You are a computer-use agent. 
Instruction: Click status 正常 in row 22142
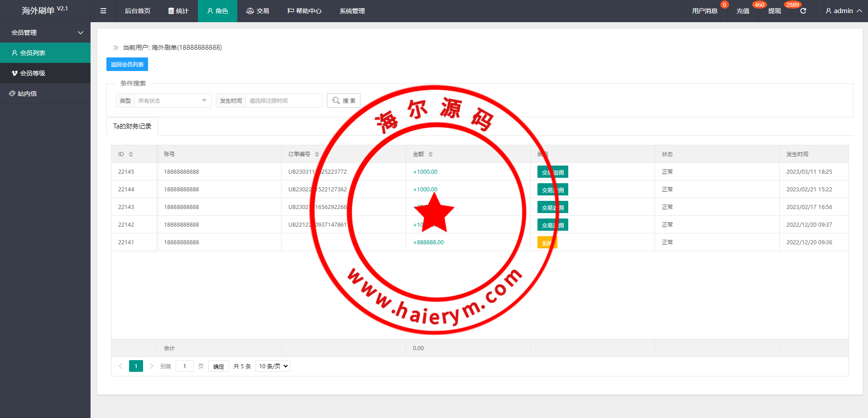coord(667,225)
